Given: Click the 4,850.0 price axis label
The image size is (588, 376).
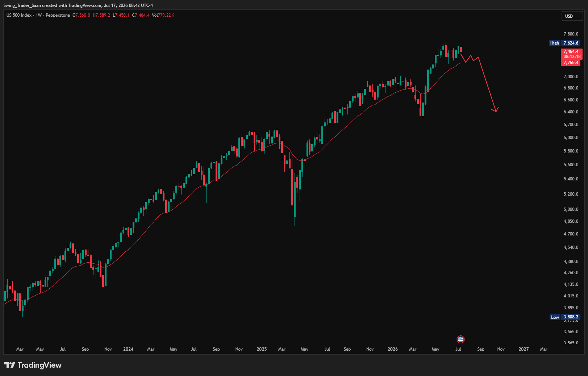Looking at the screenshot, I should [x=571, y=221].
